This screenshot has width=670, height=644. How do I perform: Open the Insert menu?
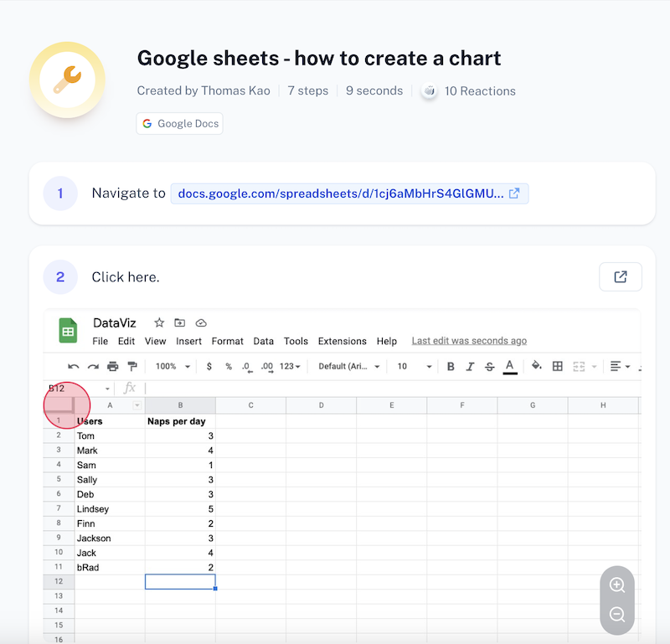pos(188,341)
